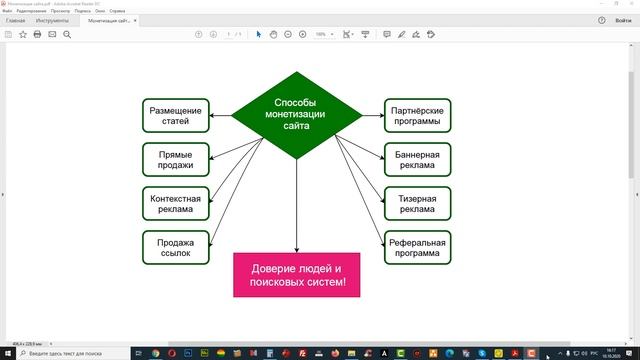Add a sticky note comment

[387, 34]
